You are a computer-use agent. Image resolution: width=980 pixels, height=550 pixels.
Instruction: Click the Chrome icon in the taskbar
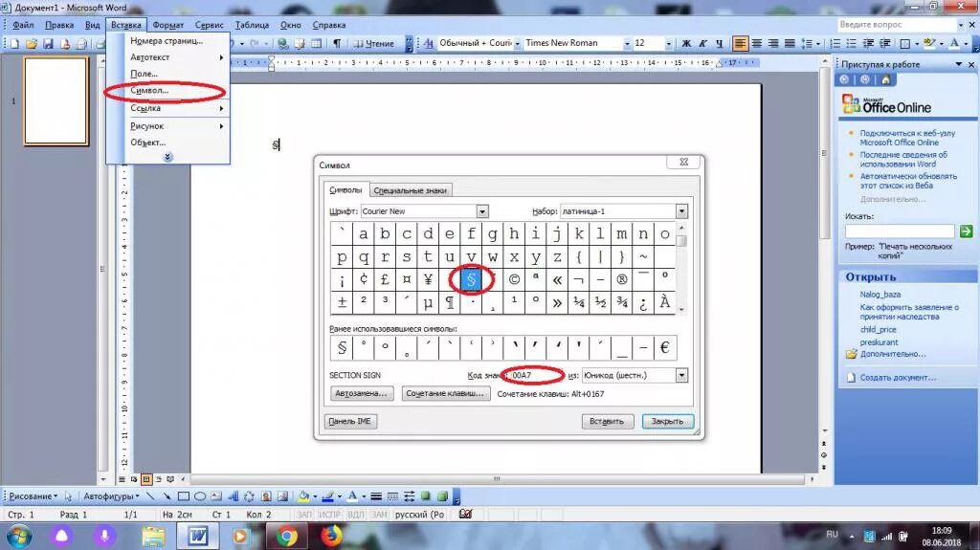tap(287, 537)
